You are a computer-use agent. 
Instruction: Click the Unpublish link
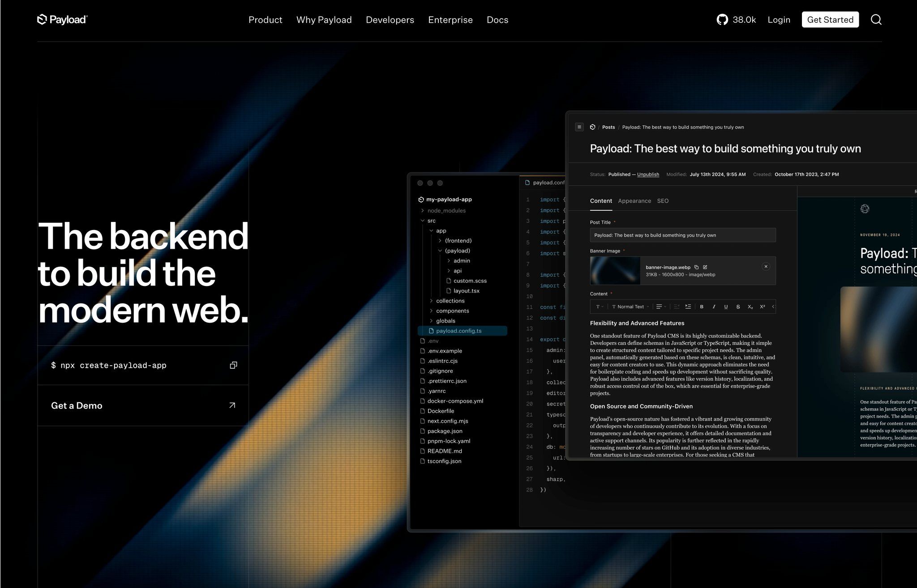647,175
